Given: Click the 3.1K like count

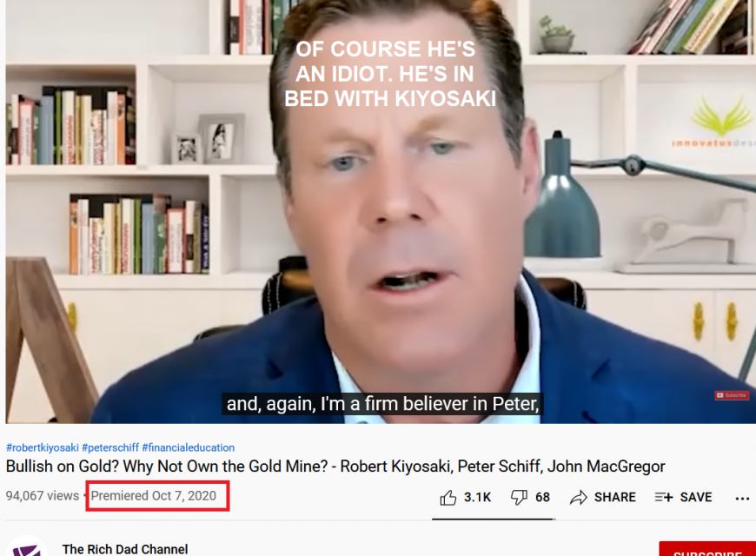Looking at the screenshot, I should pyautogui.click(x=477, y=497).
